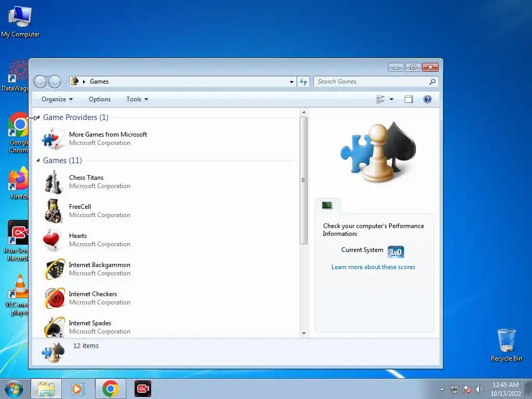Click the network tray icon

tap(454, 389)
